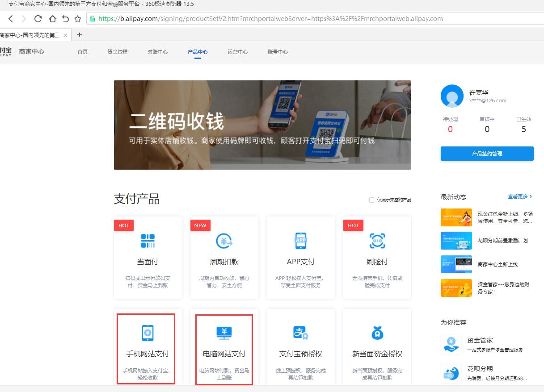
Task: Read the 现金红包全新上线 news item
Action: tap(505, 217)
